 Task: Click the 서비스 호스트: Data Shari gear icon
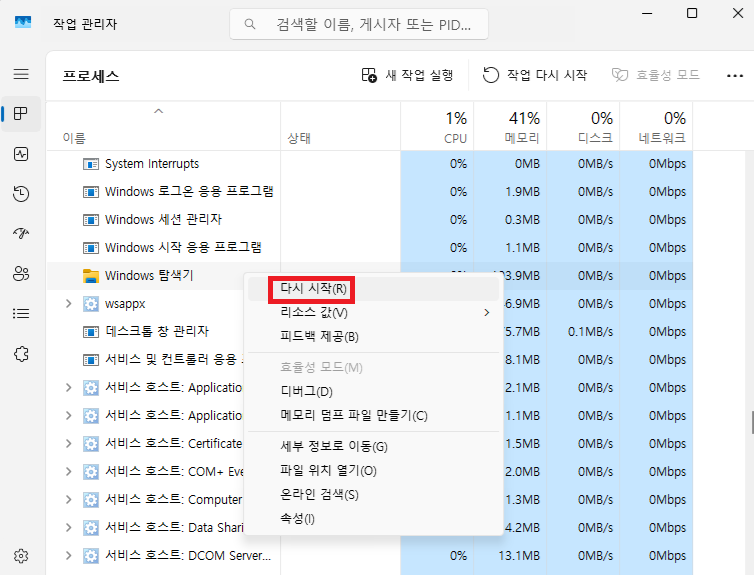91,528
